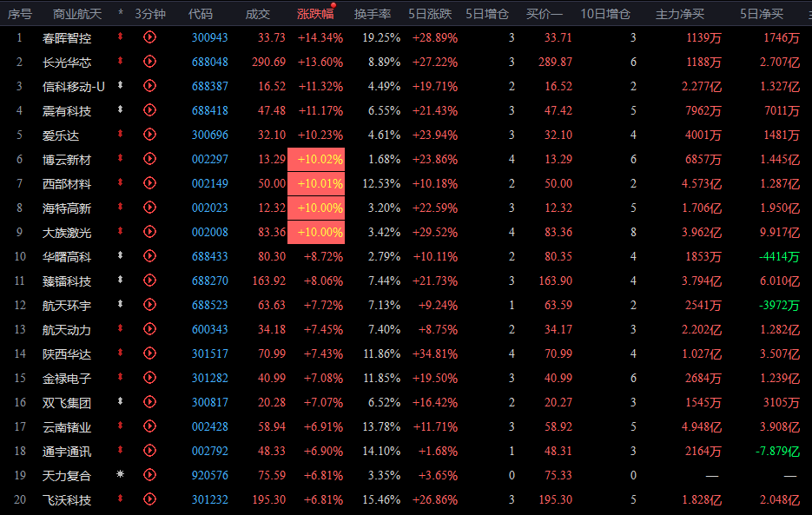Open the 3-minute replay icon for 大族激光

(x=149, y=233)
